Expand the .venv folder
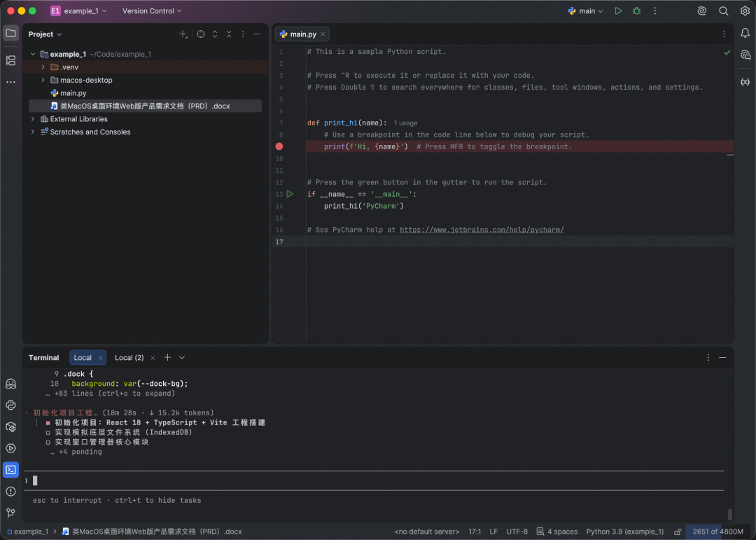Image resolution: width=756 pixels, height=540 pixels. click(43, 67)
